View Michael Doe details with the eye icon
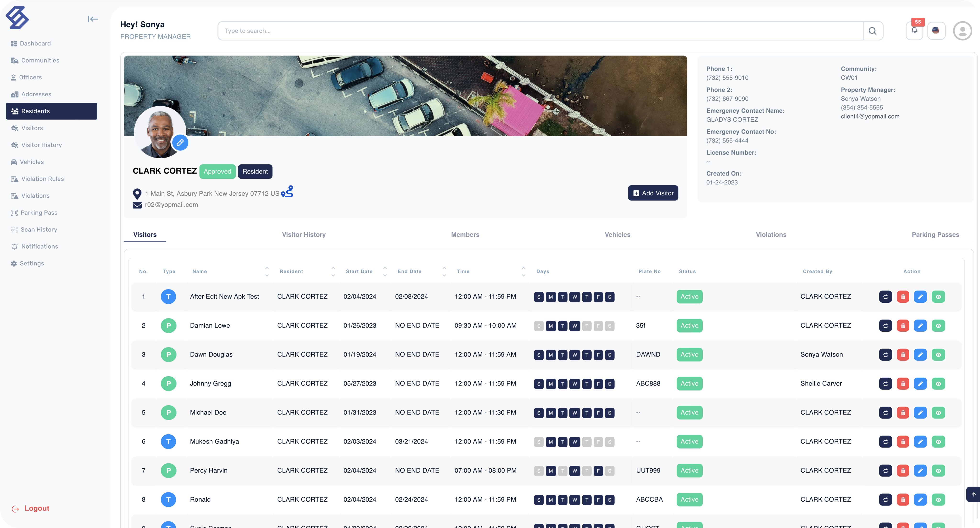This screenshot has width=980, height=528. point(938,412)
